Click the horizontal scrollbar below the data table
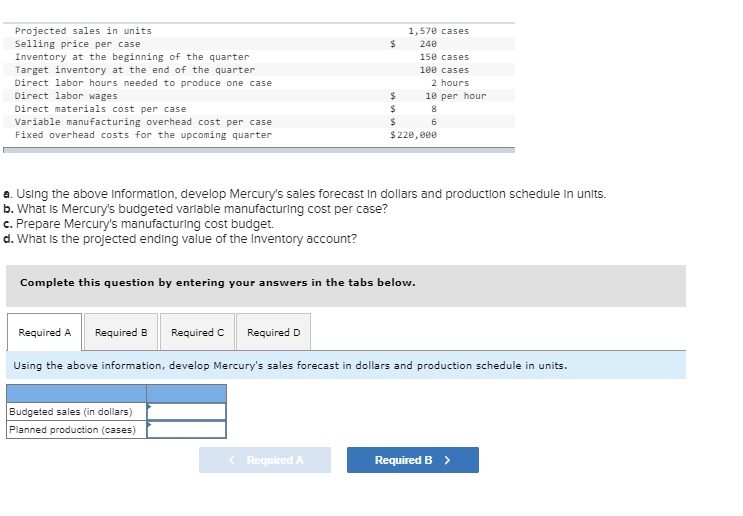This screenshot has height=516, width=743. pos(259,150)
